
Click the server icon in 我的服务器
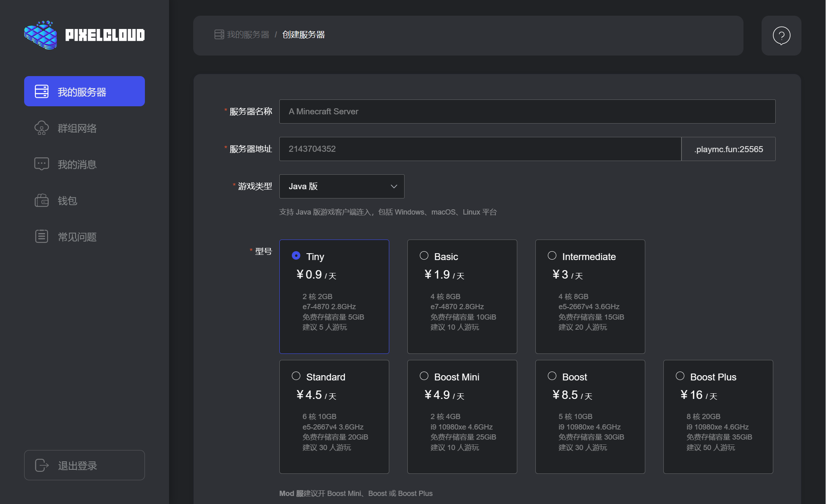(x=41, y=91)
